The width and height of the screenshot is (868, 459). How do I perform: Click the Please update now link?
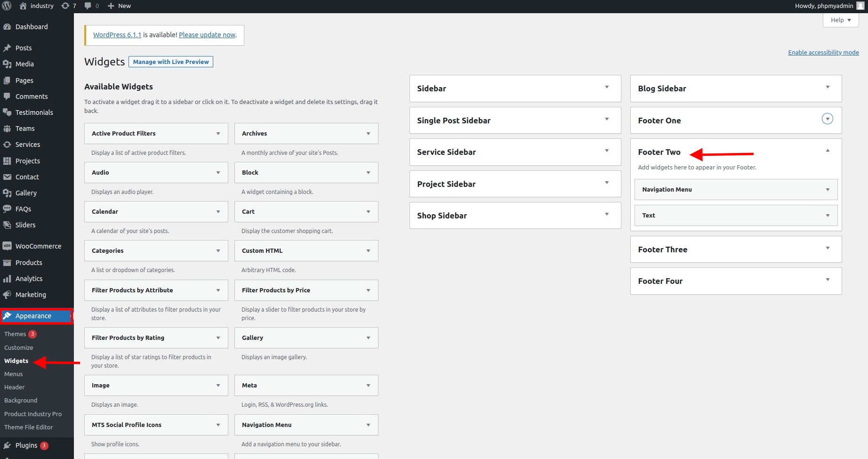coord(207,35)
